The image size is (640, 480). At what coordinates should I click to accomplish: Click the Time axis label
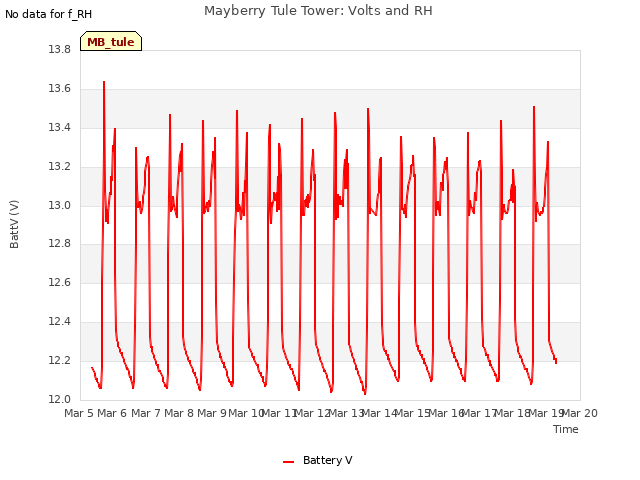tap(566, 429)
